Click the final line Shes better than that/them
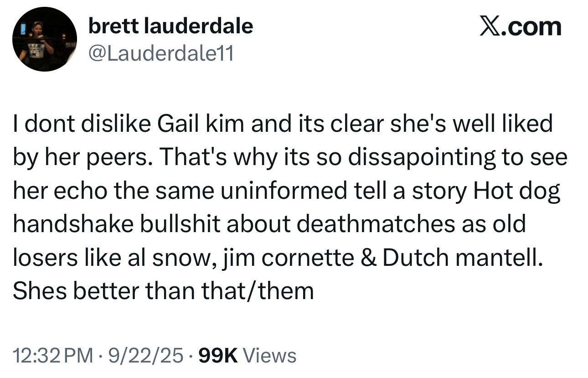Image resolution: width=588 pixels, height=378 pixels. coord(163,290)
